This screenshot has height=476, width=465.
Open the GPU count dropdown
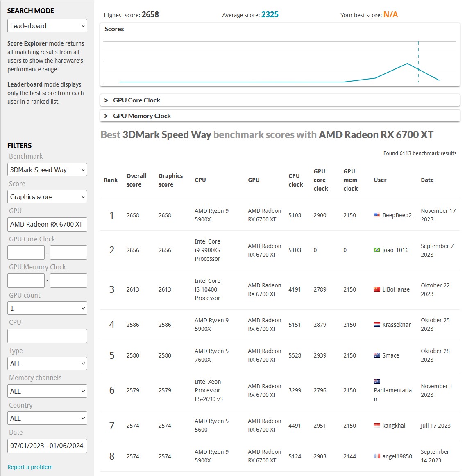click(47, 308)
